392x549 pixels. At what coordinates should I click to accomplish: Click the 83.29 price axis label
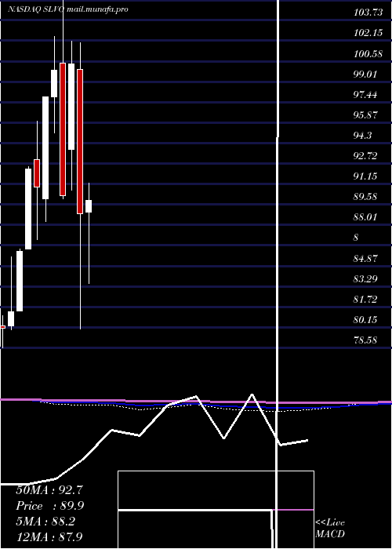[365, 279]
